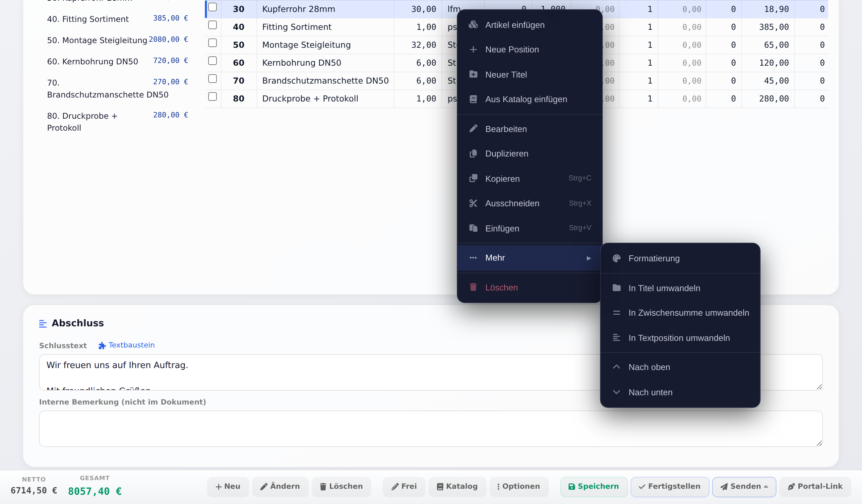Click the equals icon for Zwischensumme conversion
This screenshot has height=504, width=862.
click(616, 313)
